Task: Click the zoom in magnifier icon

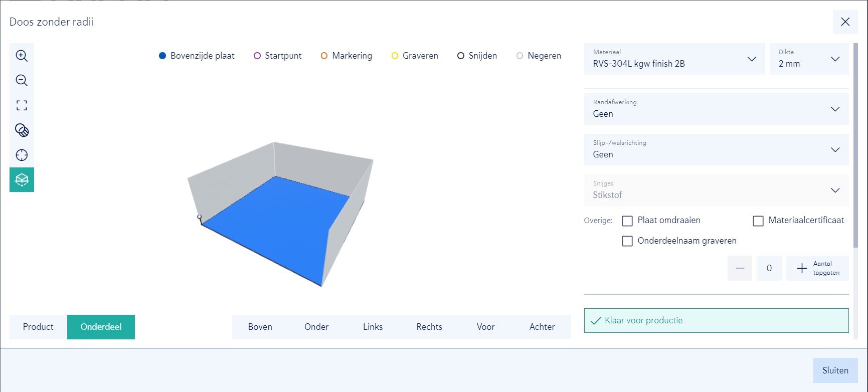Action: pyautogui.click(x=22, y=56)
